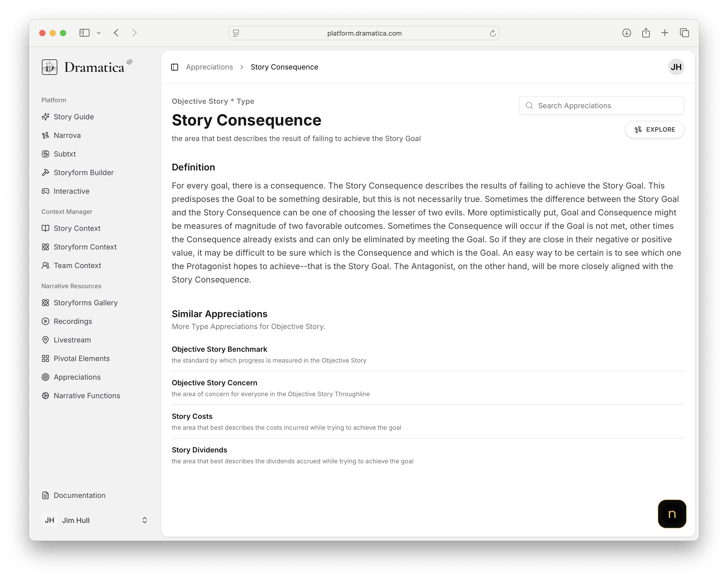Image resolution: width=728 pixels, height=579 pixels.
Task: Toggle the Safari sidebar button
Action: pos(84,33)
